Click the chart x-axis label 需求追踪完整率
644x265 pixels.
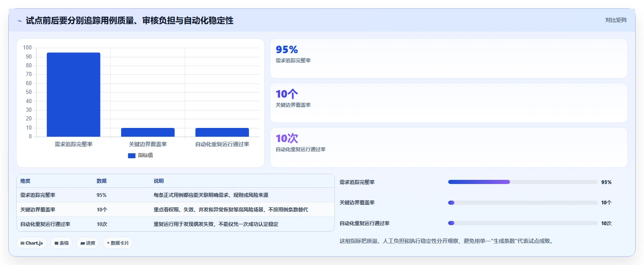(73, 145)
